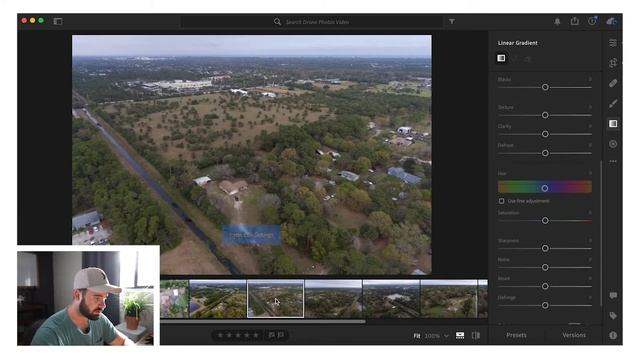The image size is (640, 360).
Task: Click the blue tooltip overlay on the photo
Action: coord(251,235)
